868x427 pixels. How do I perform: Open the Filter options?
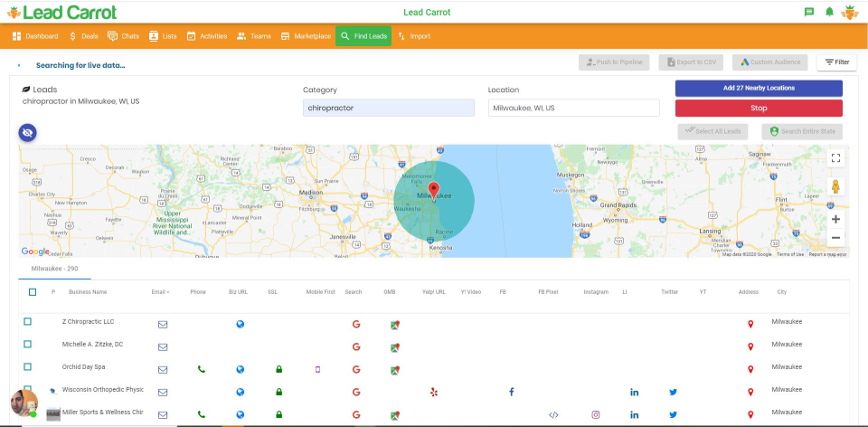coord(836,62)
